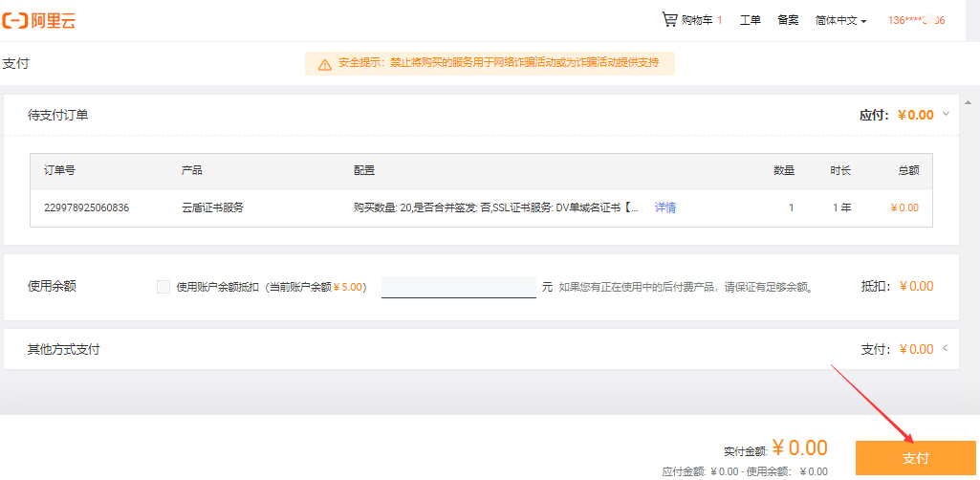Click 配置 column header
The image size is (980, 480).
click(x=363, y=170)
